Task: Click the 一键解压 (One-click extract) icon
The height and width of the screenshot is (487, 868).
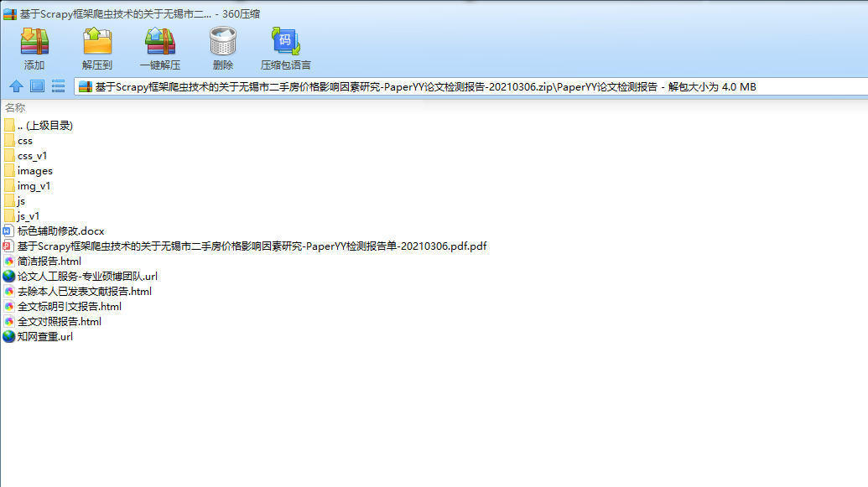Action: click(x=160, y=42)
